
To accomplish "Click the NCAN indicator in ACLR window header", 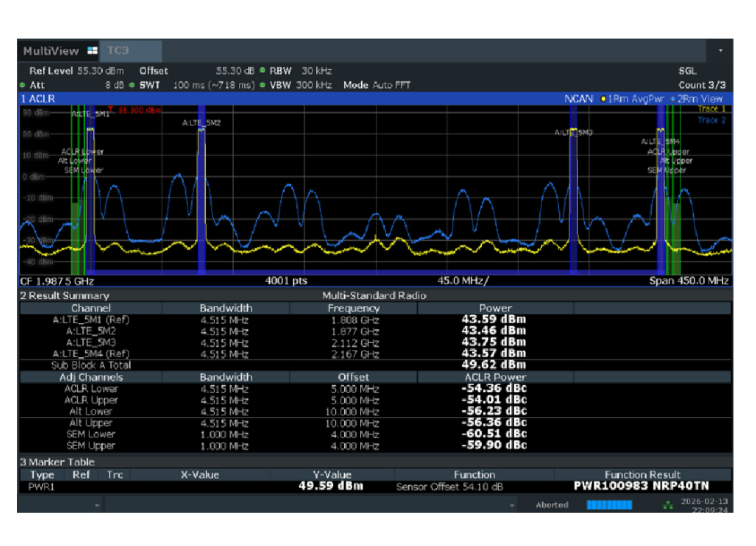I will 579,99.
